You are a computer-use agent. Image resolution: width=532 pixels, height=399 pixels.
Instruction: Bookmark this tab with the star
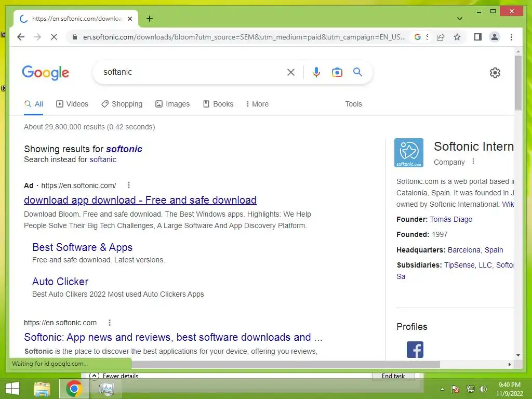457,37
